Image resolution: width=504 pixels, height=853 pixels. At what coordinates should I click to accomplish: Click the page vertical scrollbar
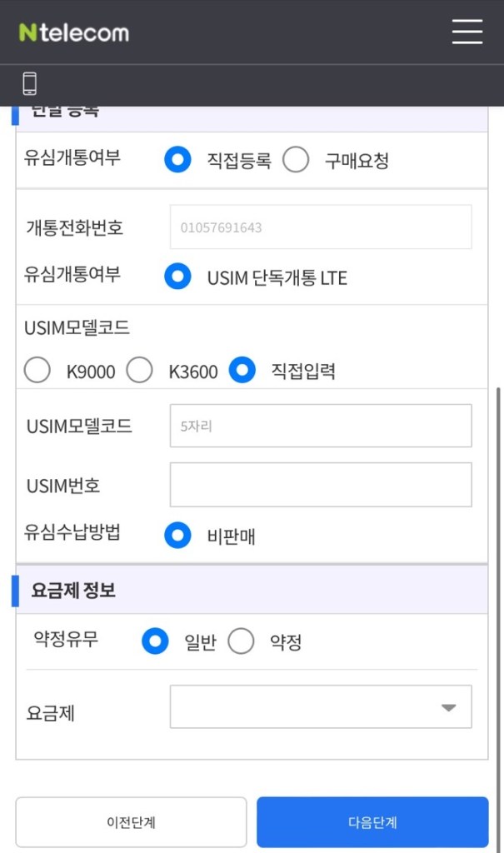(499, 583)
